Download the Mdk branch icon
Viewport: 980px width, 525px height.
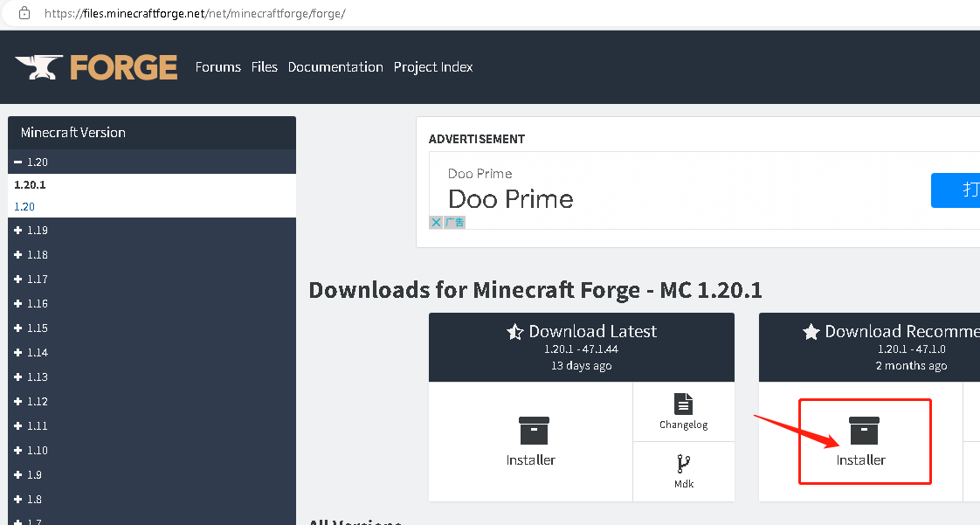click(x=684, y=465)
